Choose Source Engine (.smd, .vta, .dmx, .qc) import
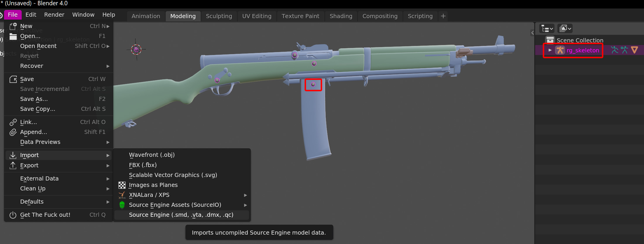Screen dimensions: 644x244 (181, 215)
